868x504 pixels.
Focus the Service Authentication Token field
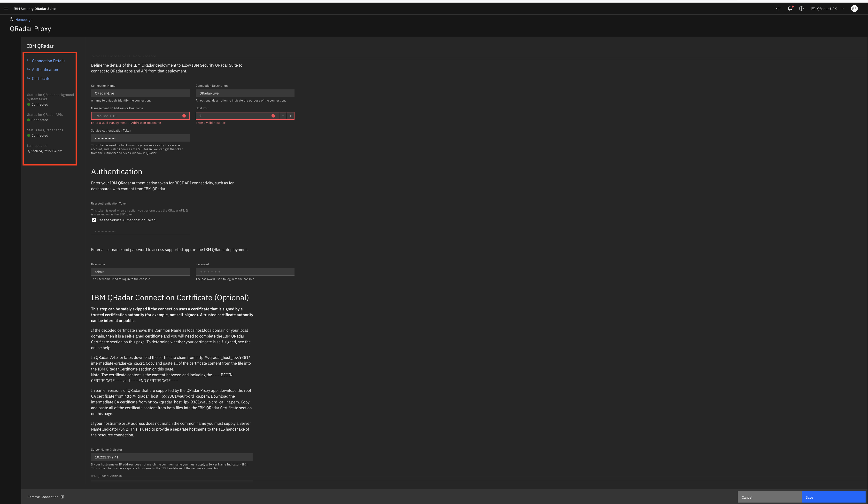140,138
